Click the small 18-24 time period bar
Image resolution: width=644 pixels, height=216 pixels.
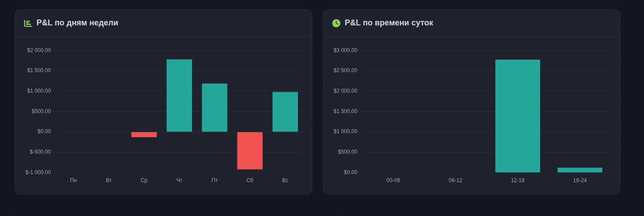pyautogui.click(x=579, y=170)
